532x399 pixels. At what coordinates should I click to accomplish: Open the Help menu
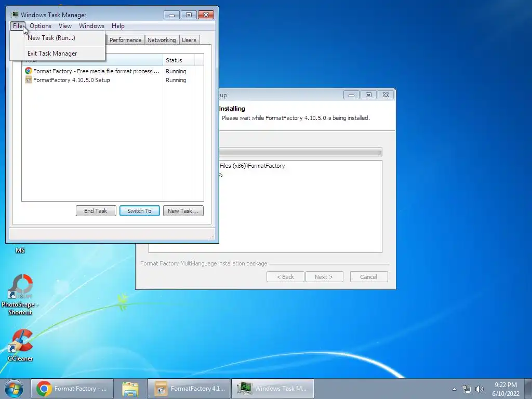click(x=118, y=26)
